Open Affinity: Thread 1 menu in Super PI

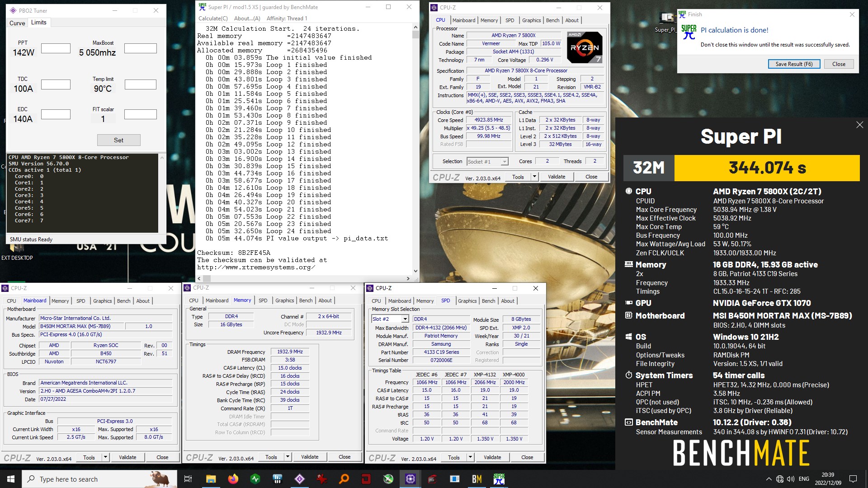[x=287, y=19]
